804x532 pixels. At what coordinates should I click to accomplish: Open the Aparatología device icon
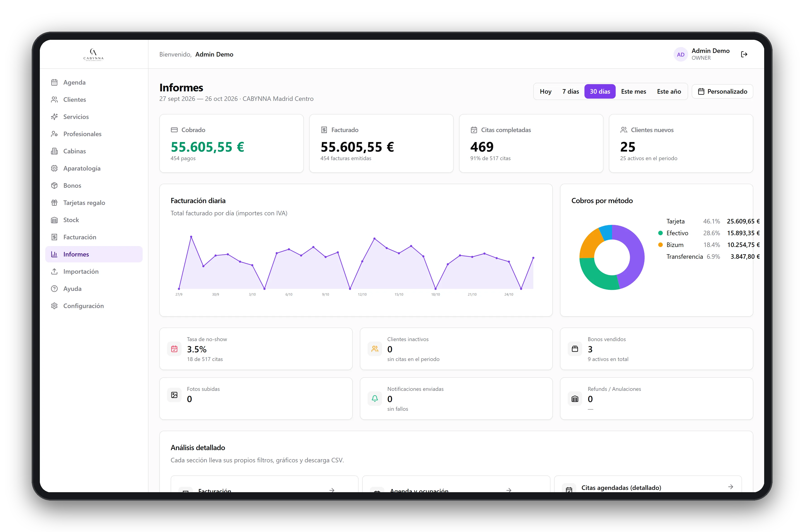[54, 168]
